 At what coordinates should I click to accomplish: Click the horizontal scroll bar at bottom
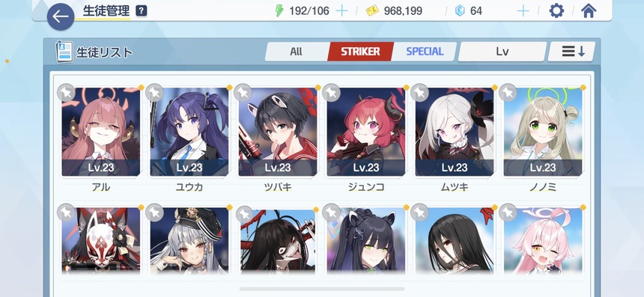(x=322, y=290)
